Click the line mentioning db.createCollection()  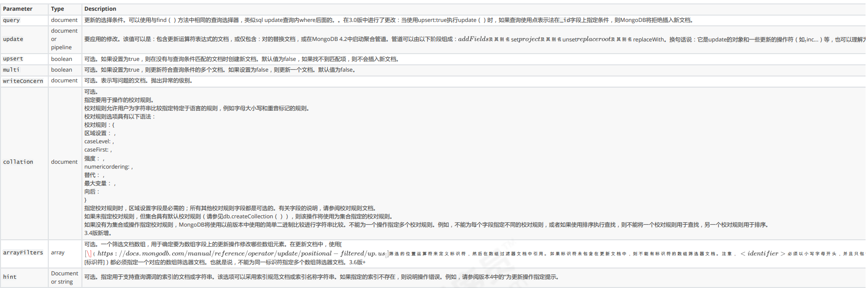(238, 216)
